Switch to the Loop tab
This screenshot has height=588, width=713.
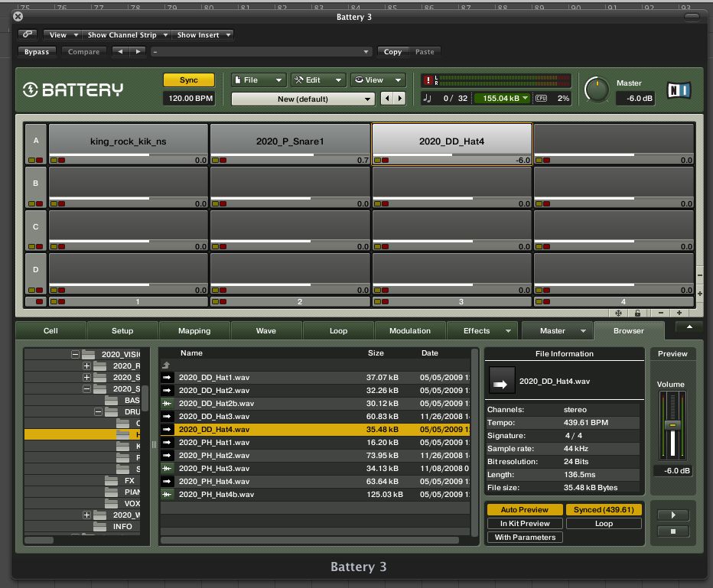tap(338, 331)
